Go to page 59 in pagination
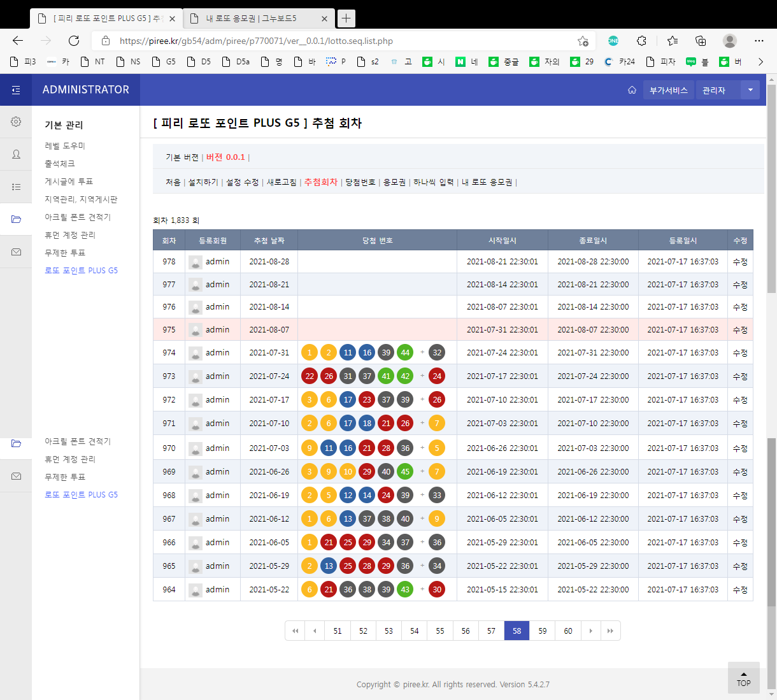The height and width of the screenshot is (700, 777). coord(542,631)
